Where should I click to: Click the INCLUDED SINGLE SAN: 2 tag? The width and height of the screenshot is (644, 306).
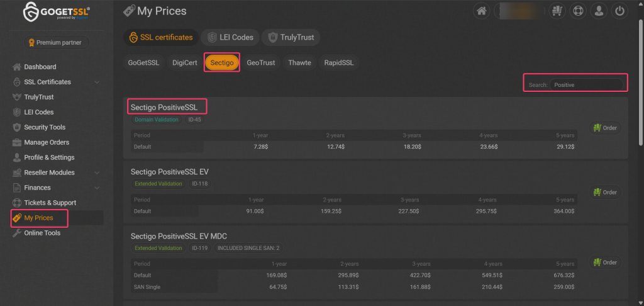[x=248, y=248]
